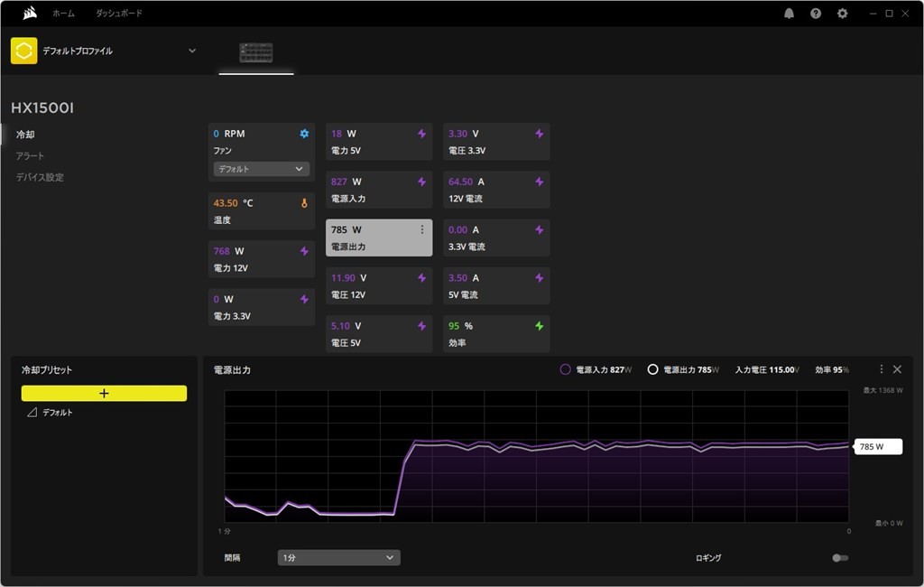The height and width of the screenshot is (587, 924).
Task: Toggle the 電源出力 graph series circle
Action: point(652,369)
